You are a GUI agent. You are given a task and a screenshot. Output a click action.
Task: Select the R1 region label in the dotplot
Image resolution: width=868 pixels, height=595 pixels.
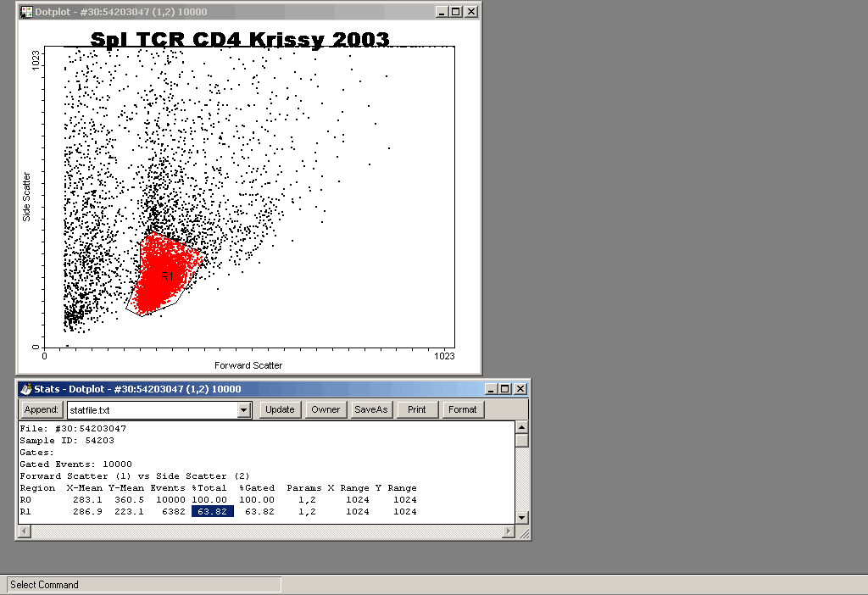(167, 277)
